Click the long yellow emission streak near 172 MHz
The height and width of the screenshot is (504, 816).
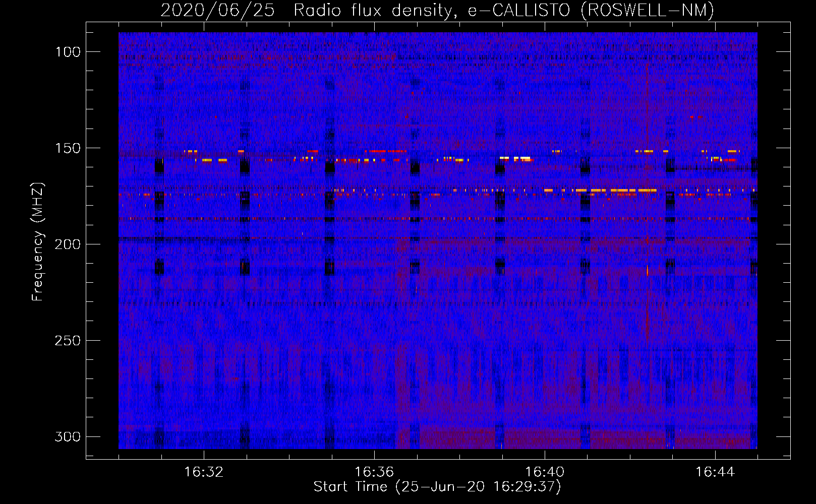tap(600, 190)
